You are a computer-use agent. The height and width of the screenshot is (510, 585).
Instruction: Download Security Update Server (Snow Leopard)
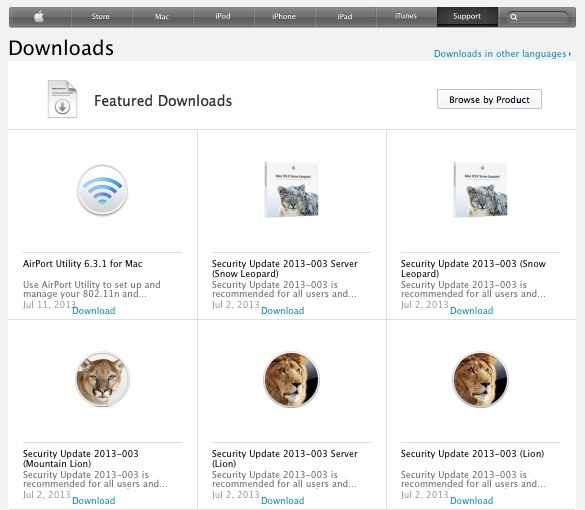tap(283, 311)
